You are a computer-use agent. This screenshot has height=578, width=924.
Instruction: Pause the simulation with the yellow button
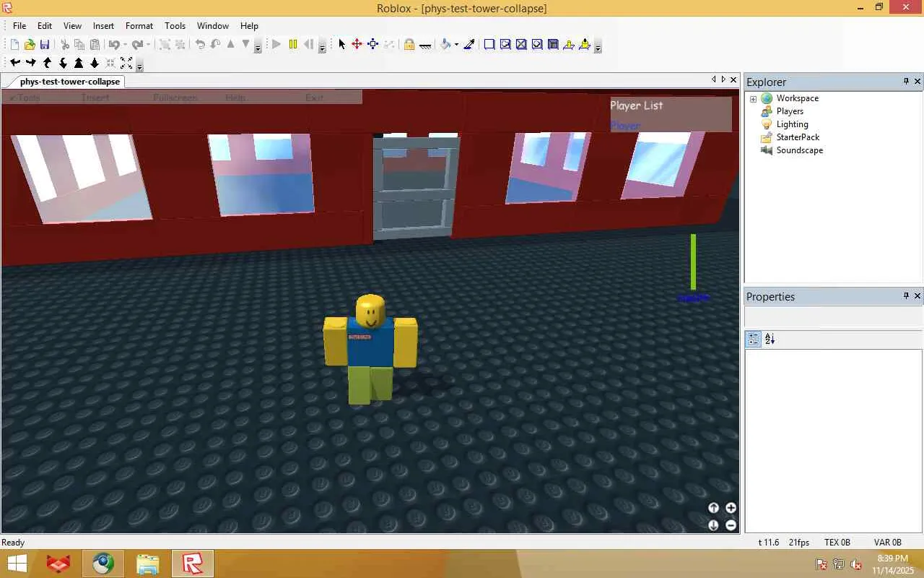pos(292,45)
